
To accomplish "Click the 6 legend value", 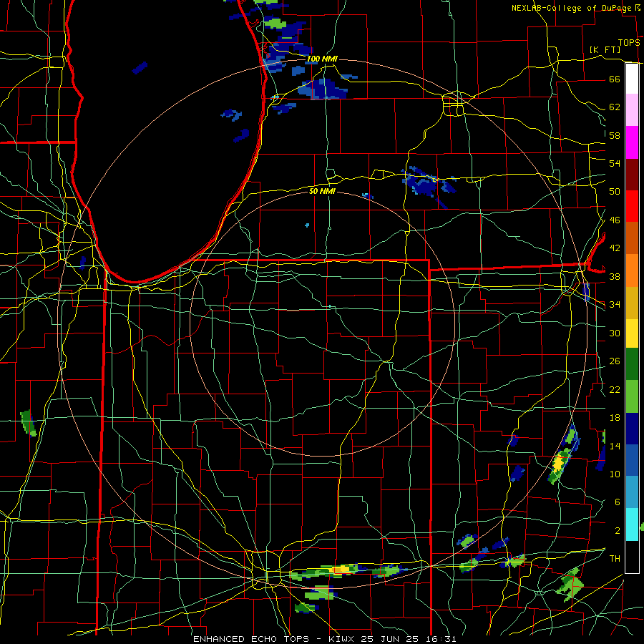I will point(617,502).
